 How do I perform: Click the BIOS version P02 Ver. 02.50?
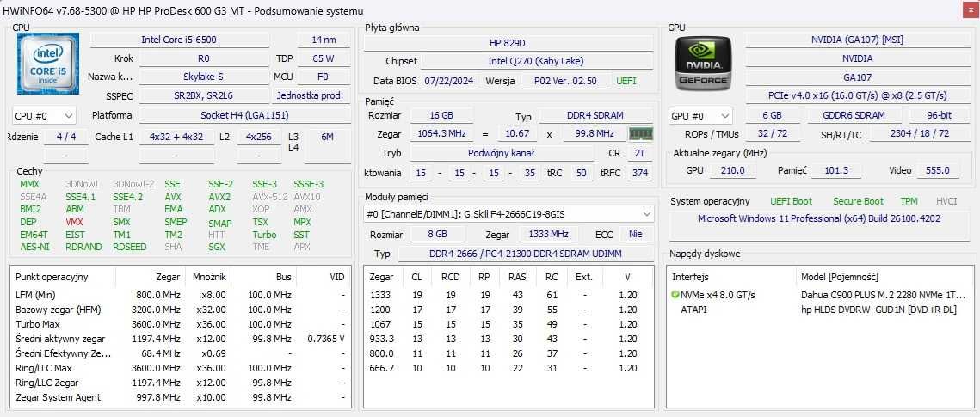[x=565, y=81]
